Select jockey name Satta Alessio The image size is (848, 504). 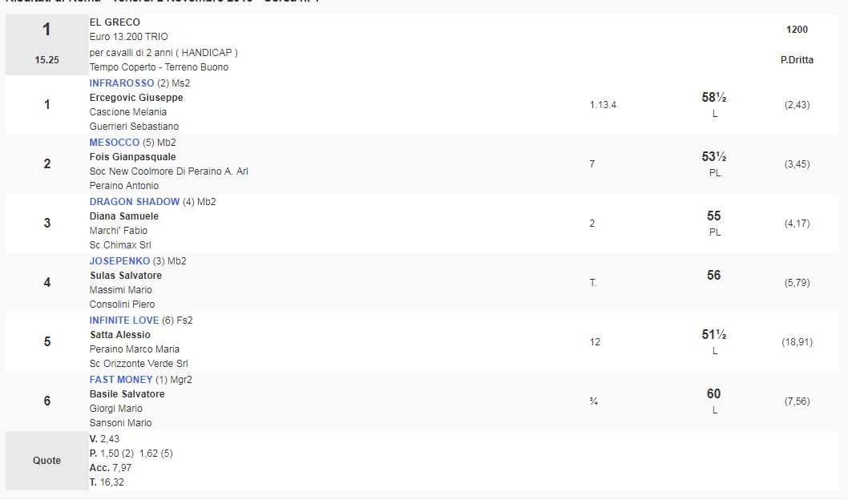click(120, 335)
